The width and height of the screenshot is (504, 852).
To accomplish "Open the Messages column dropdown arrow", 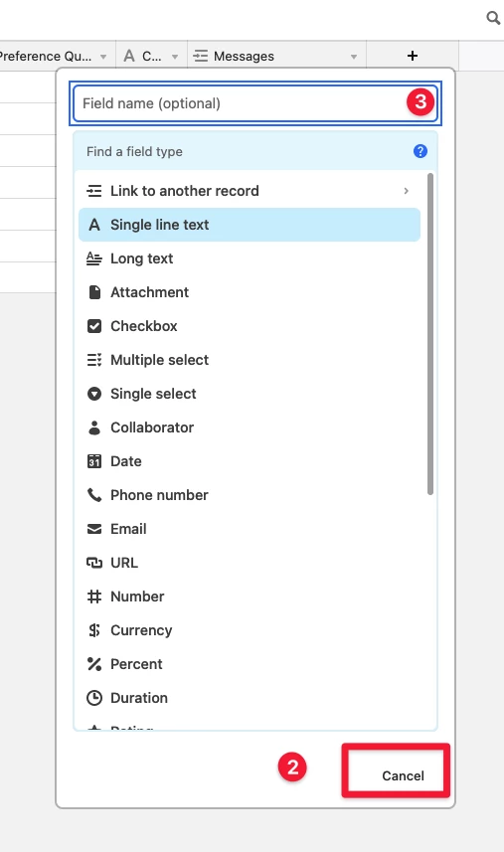I will click(x=354, y=57).
